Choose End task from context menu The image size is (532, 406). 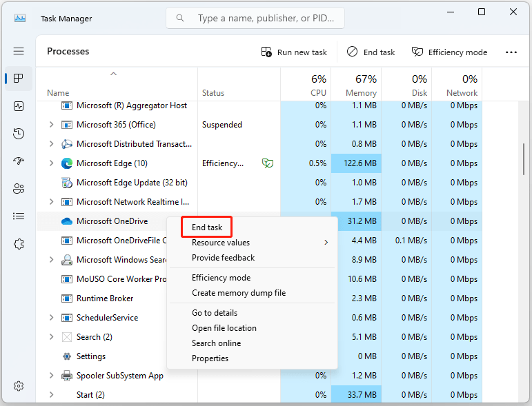[252, 227]
